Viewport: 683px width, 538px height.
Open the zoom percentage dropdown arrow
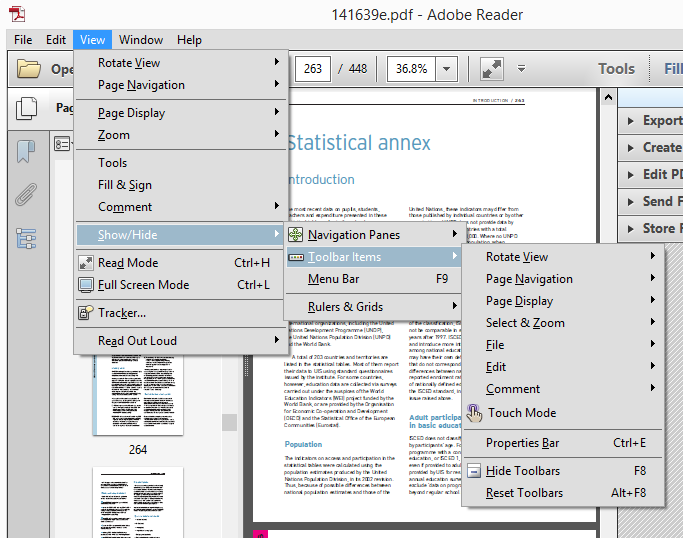[x=446, y=69]
